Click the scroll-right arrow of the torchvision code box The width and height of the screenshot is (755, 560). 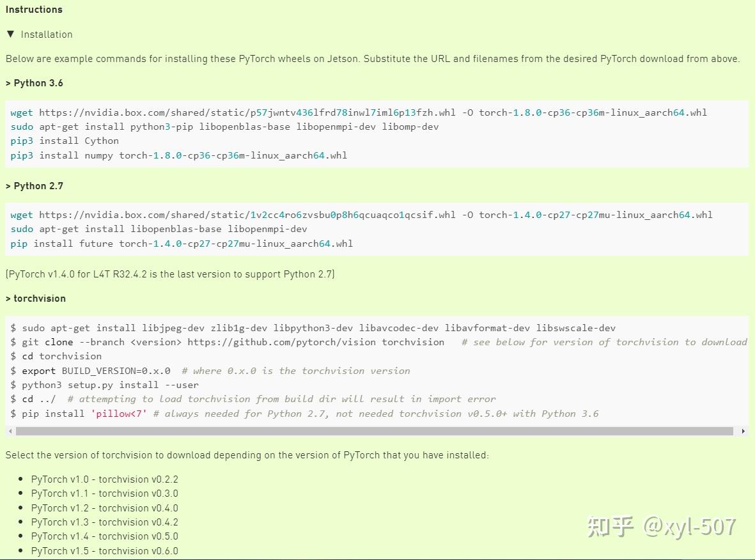[743, 431]
